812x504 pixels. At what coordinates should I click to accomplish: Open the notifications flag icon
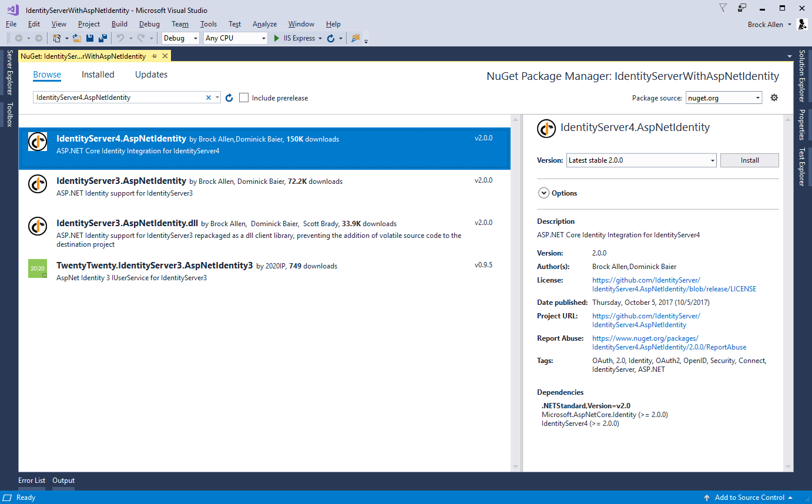pyautogui.click(x=723, y=8)
